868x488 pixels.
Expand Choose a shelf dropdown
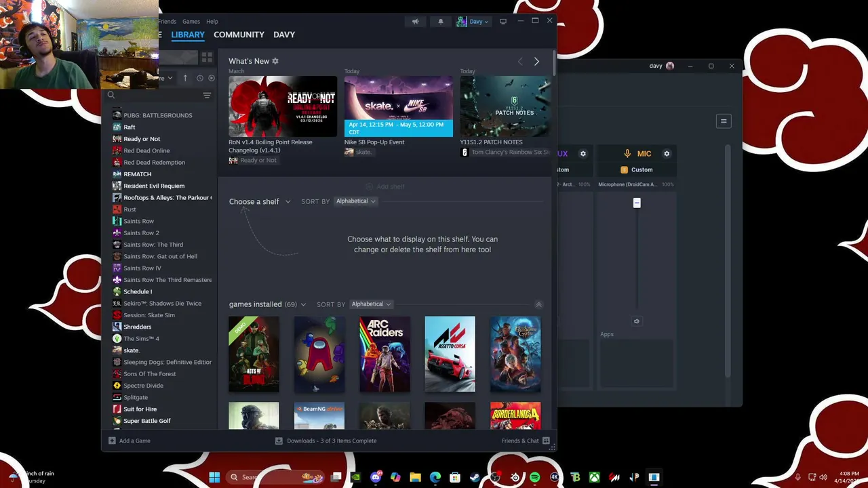pyautogui.click(x=260, y=201)
